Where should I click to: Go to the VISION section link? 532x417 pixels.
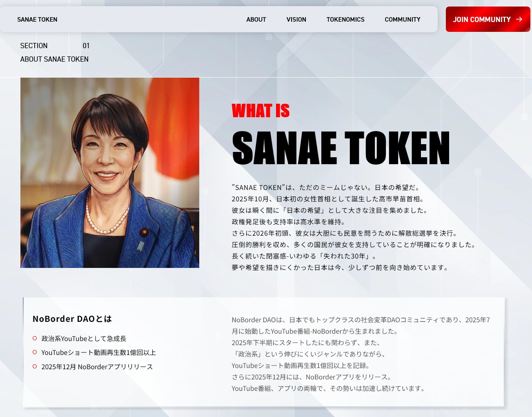[x=296, y=20]
